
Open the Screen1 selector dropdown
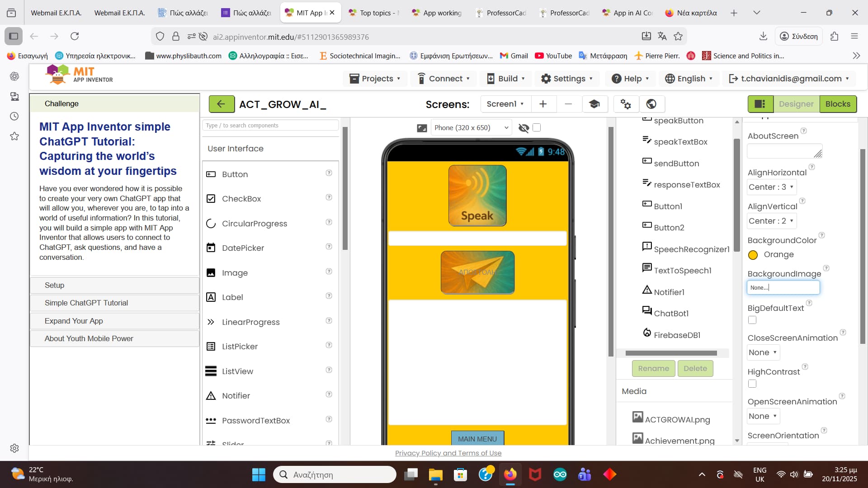pos(505,104)
